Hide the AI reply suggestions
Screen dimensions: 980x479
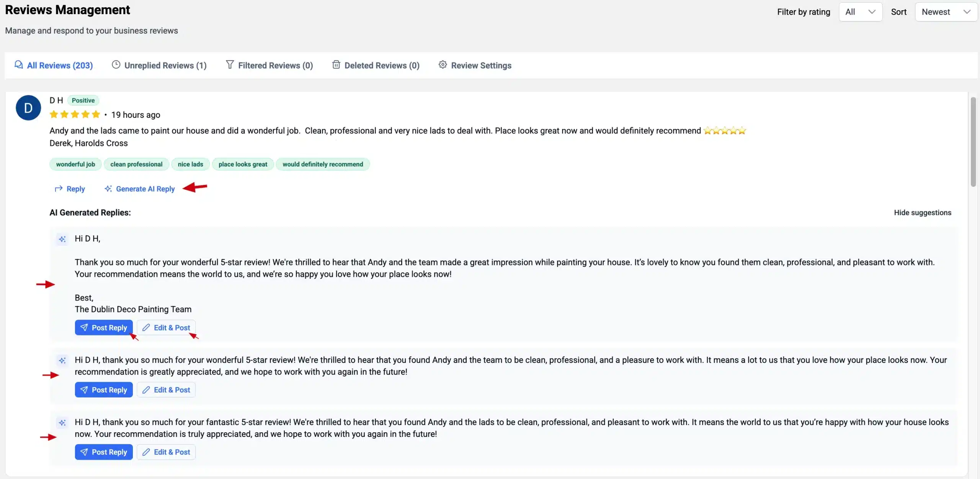pyautogui.click(x=923, y=212)
